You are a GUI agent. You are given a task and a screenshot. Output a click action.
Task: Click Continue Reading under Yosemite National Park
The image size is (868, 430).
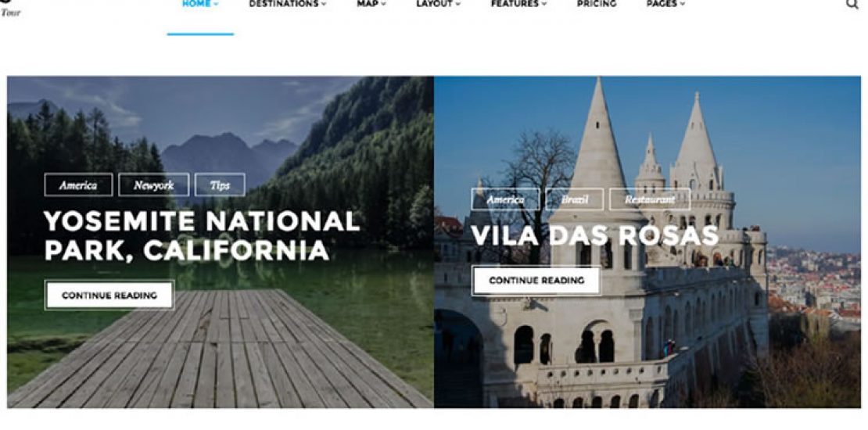109,295
